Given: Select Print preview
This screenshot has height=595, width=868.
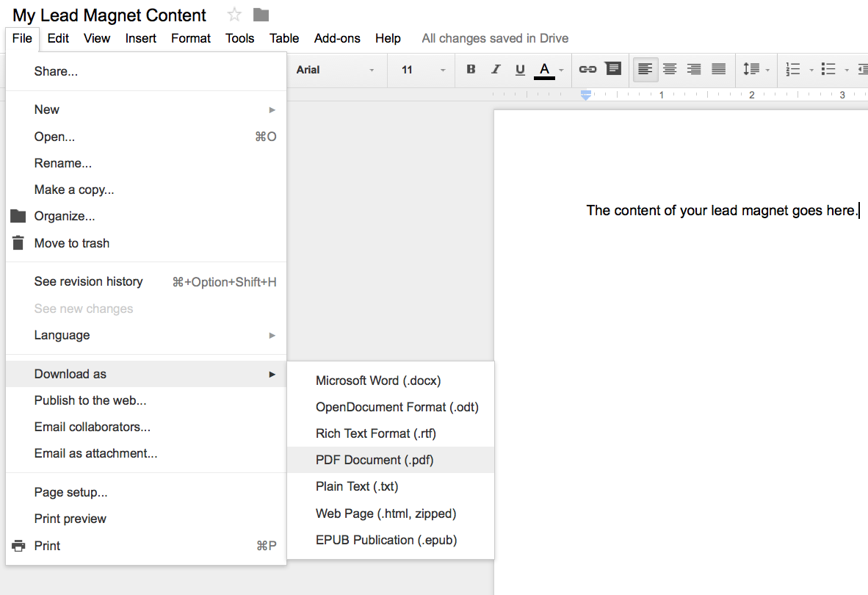Looking at the screenshot, I should (146, 519).
